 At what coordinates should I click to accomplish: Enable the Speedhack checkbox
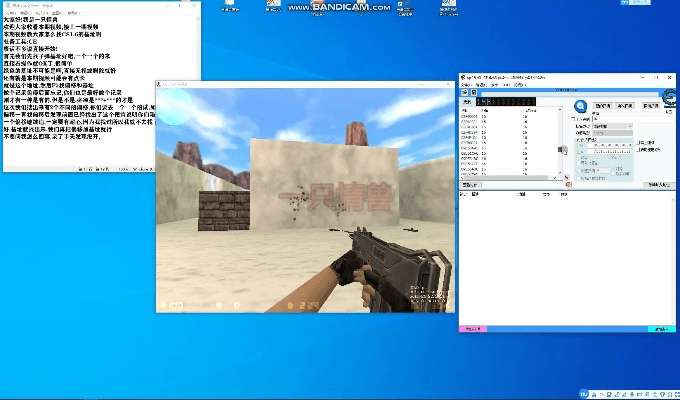(637, 150)
